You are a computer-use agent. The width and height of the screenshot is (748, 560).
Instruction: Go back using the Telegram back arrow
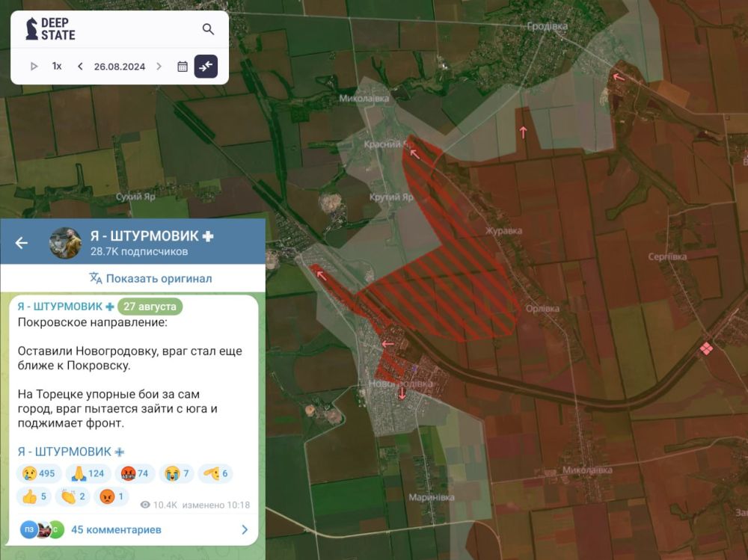pyautogui.click(x=22, y=242)
